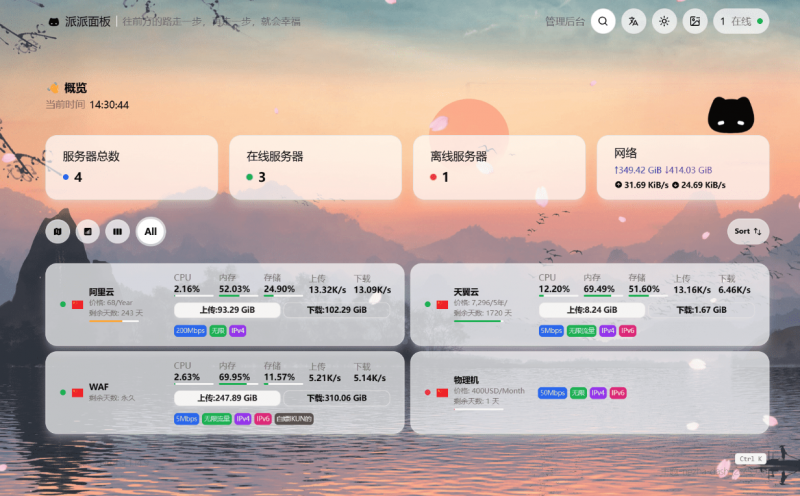Open the 阿里云 server name

coord(102,292)
